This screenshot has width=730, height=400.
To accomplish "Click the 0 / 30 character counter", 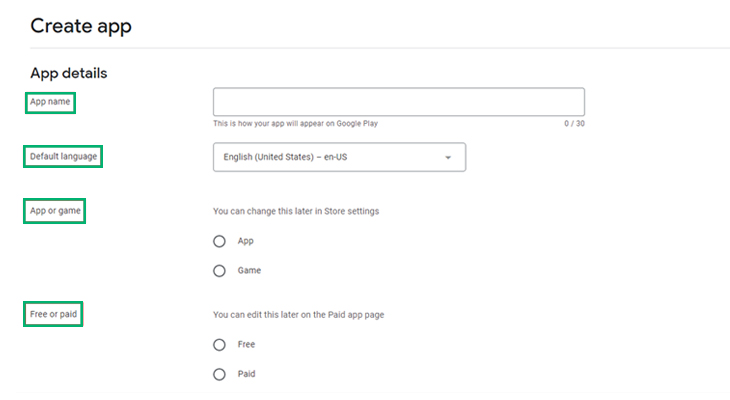I will (574, 123).
